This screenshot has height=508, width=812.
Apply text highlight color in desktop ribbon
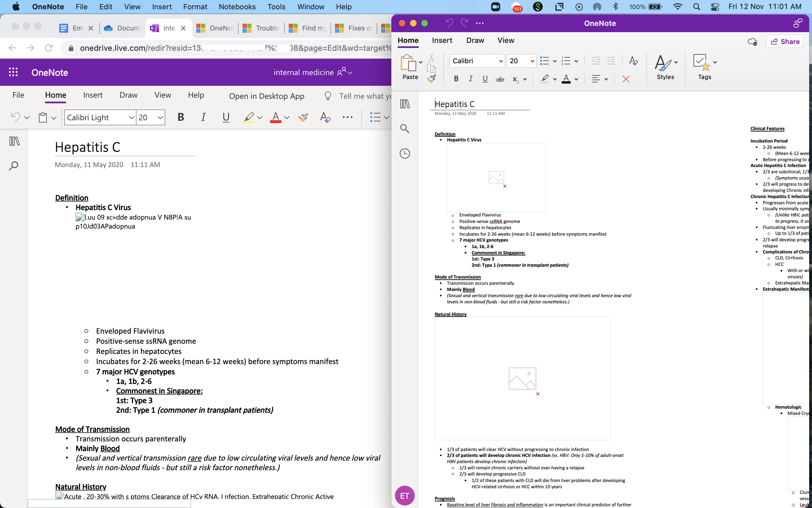pyautogui.click(x=545, y=79)
